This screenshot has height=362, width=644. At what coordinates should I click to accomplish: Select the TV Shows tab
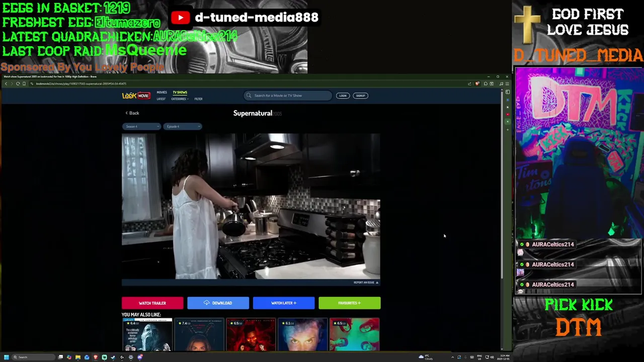(180, 93)
